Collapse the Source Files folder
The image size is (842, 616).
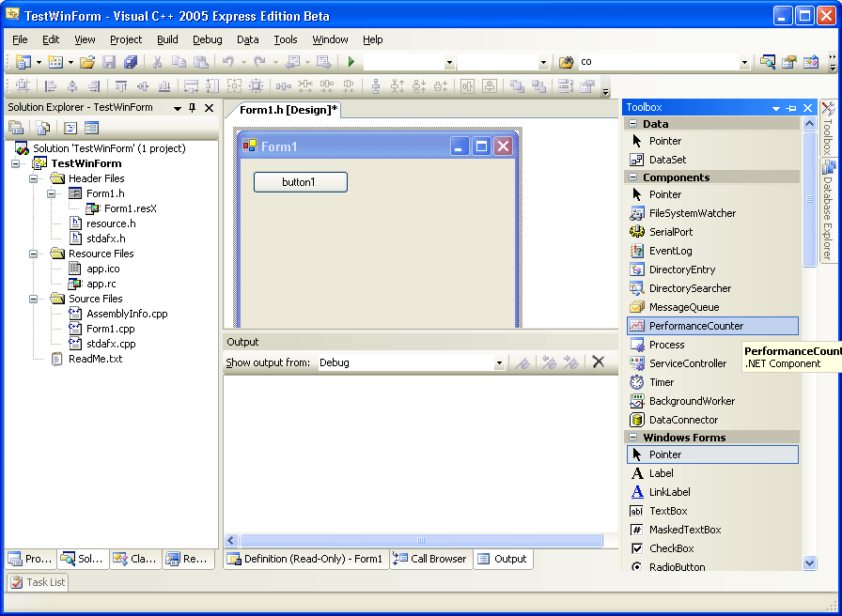33,299
